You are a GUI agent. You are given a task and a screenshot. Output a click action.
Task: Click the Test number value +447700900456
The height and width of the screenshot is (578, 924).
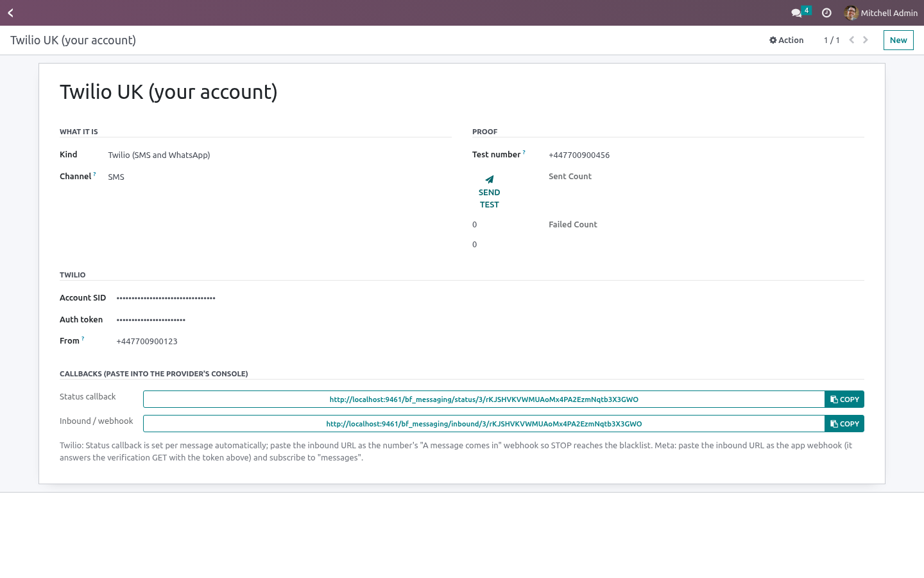coord(579,155)
